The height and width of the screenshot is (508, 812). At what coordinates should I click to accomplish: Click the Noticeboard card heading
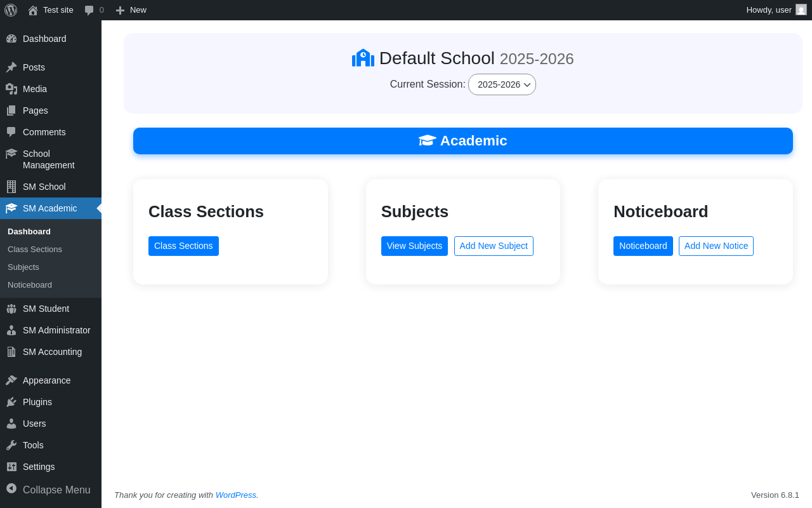661,211
